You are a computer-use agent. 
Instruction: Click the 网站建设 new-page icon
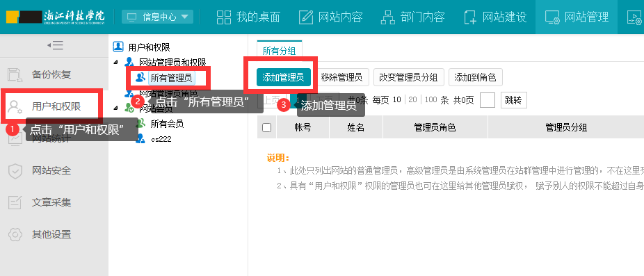470,17
